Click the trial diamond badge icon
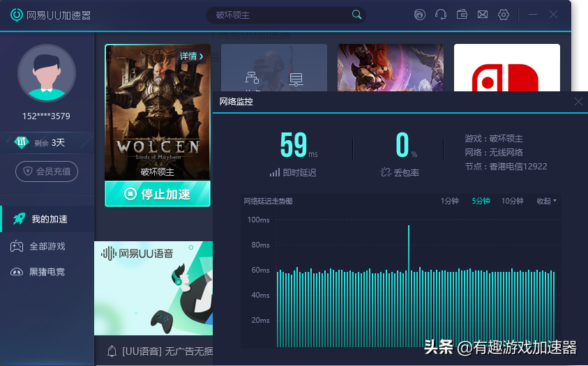Viewport: 588px width, 366px height. [x=22, y=142]
